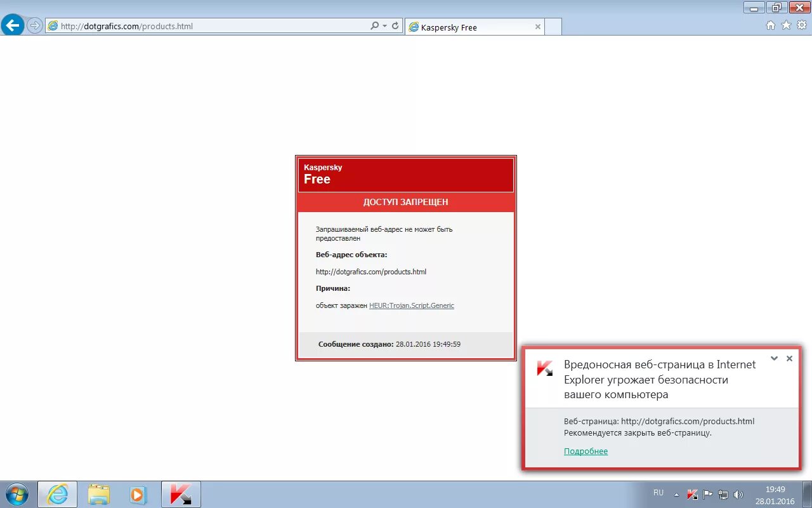Close the Kaspersky notification popup
This screenshot has height=508, width=812.
point(789,358)
